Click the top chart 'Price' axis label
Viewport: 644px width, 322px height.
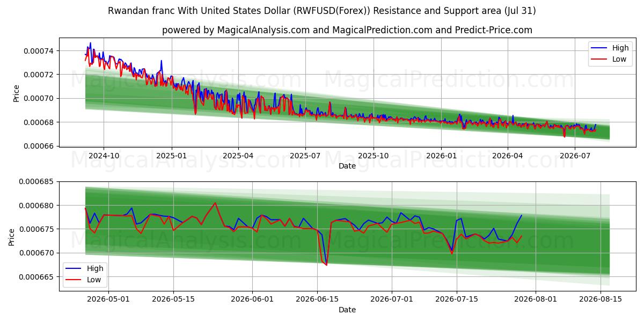coord(16,93)
